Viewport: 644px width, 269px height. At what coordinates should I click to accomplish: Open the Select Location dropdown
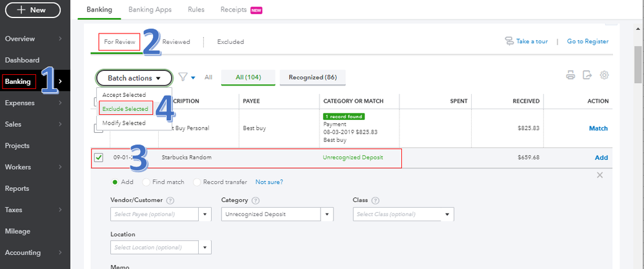[206, 248]
